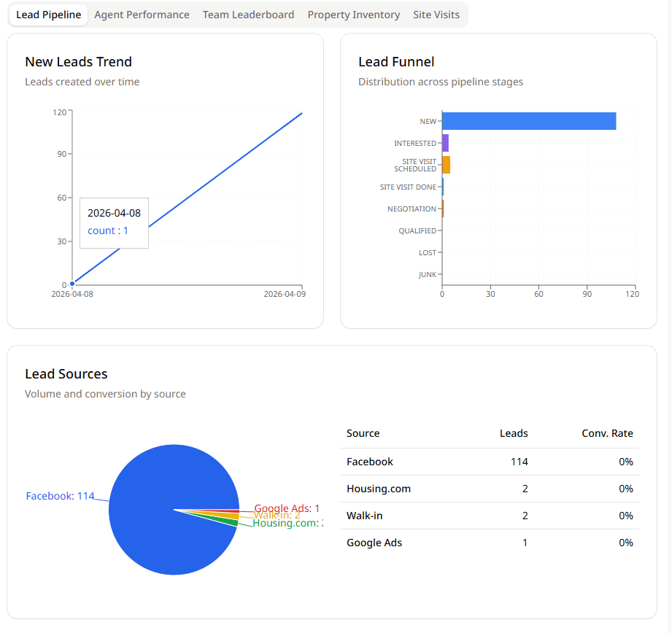672x633 pixels.
Task: Select the Property Inventory tab
Action: point(353,15)
